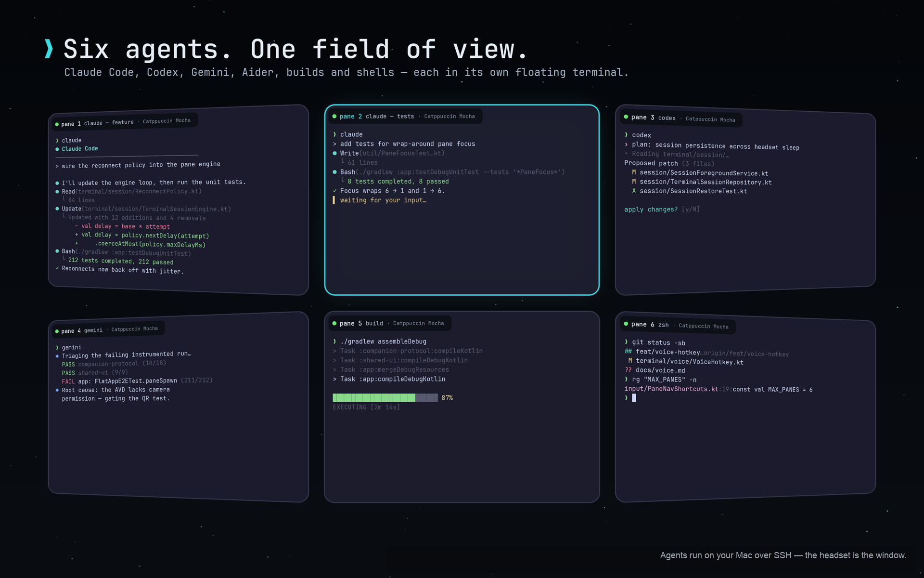Click 'Task :app:compileDebugKotlin' in pane 5

coord(392,379)
